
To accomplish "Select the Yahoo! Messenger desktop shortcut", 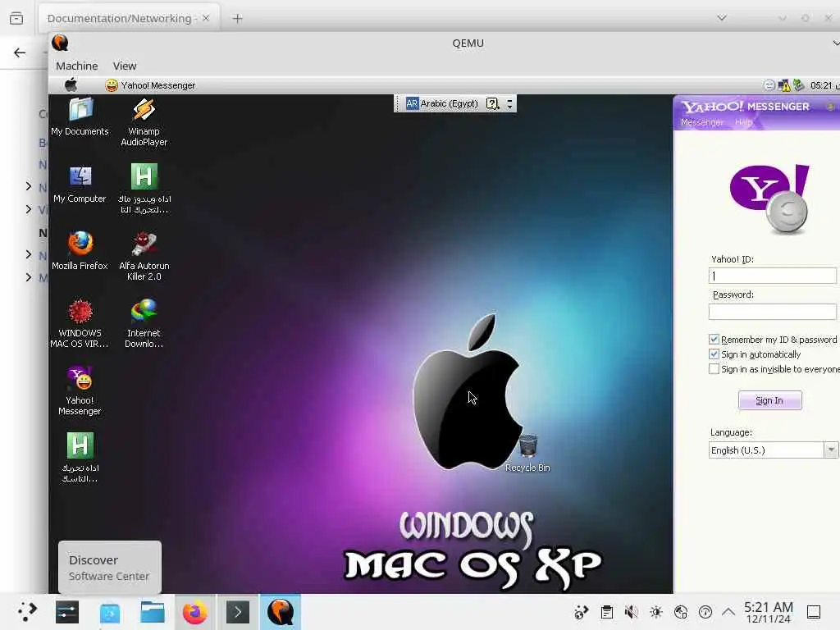I will tap(80, 391).
